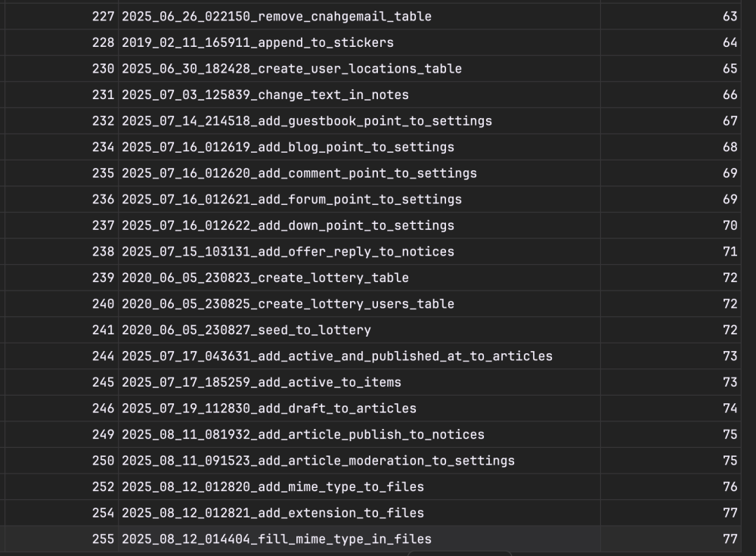Click add_active_and_published_at_to_articles migration

(x=337, y=356)
